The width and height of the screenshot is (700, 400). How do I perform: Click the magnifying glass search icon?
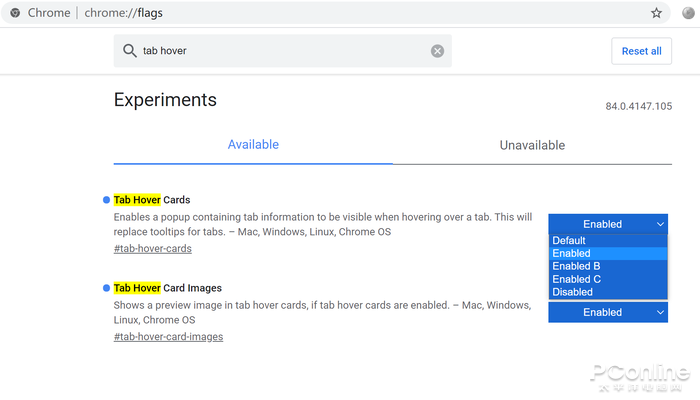tap(129, 51)
